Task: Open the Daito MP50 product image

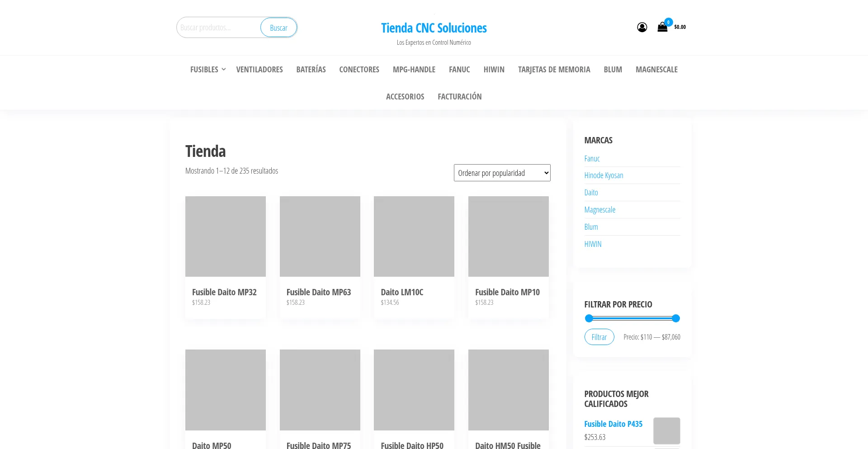Action: (x=226, y=390)
